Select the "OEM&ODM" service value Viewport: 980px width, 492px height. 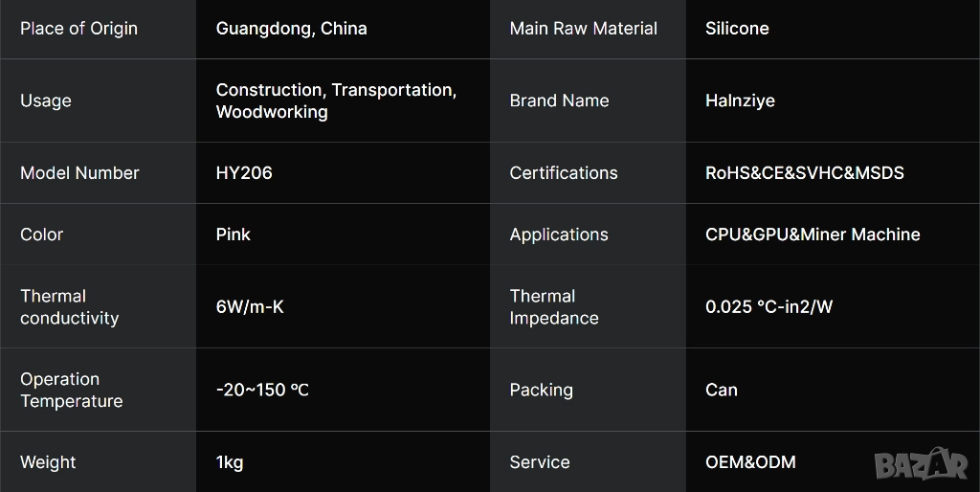(750, 462)
